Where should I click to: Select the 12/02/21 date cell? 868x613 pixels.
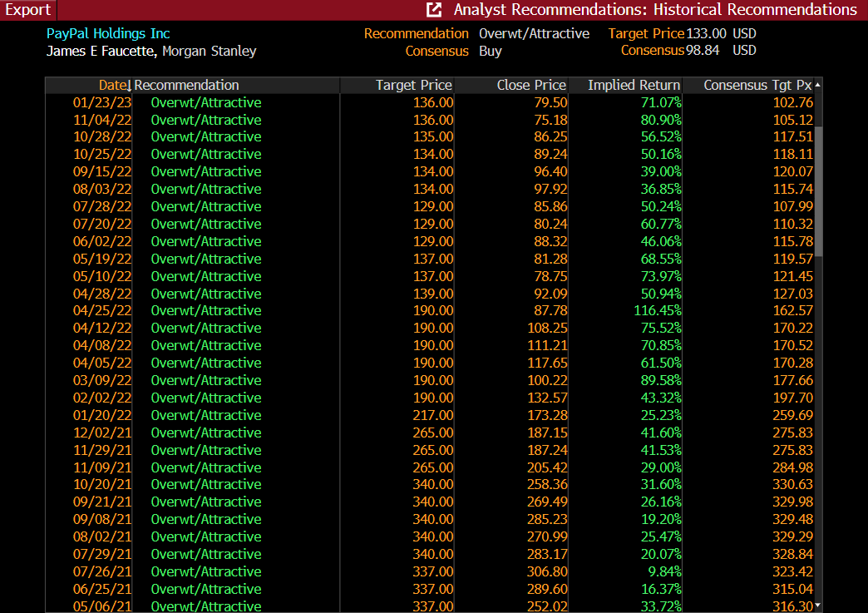tap(102, 433)
